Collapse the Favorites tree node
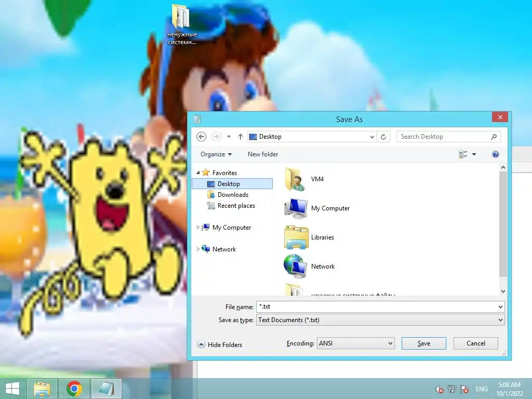The image size is (532, 399). tap(198, 172)
